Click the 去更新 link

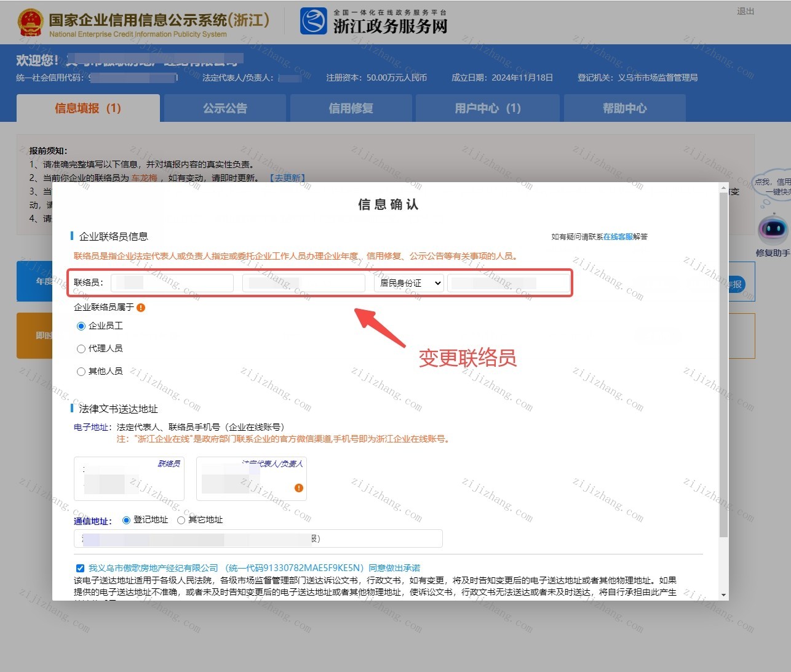287,178
